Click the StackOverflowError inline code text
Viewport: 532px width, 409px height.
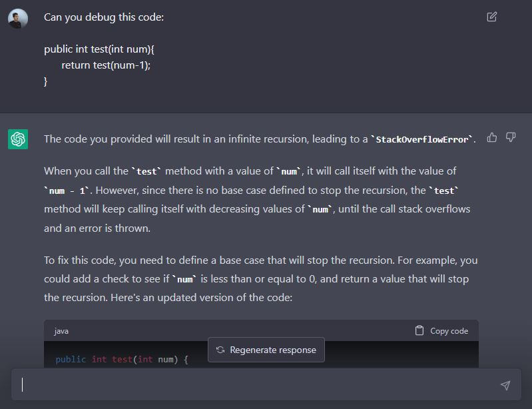(x=423, y=139)
